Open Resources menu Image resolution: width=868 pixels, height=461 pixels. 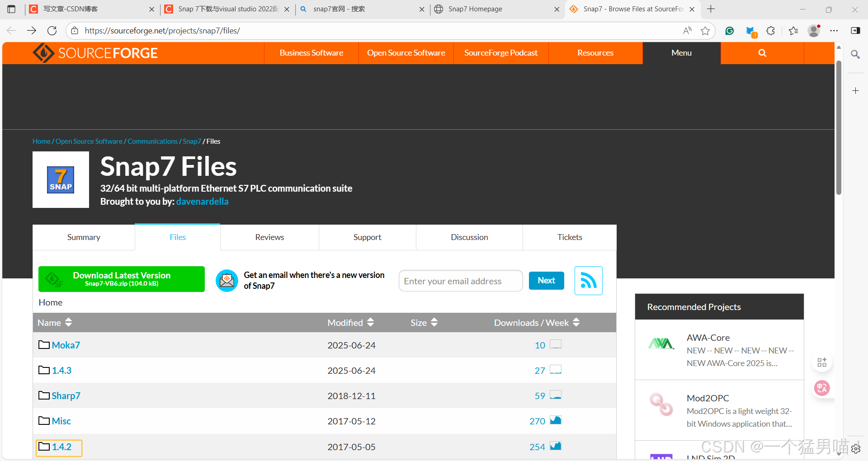point(595,53)
